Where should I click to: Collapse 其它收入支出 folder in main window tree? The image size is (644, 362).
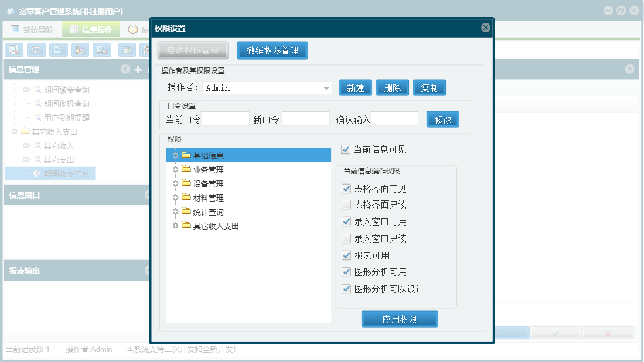pyautogui.click(x=15, y=131)
